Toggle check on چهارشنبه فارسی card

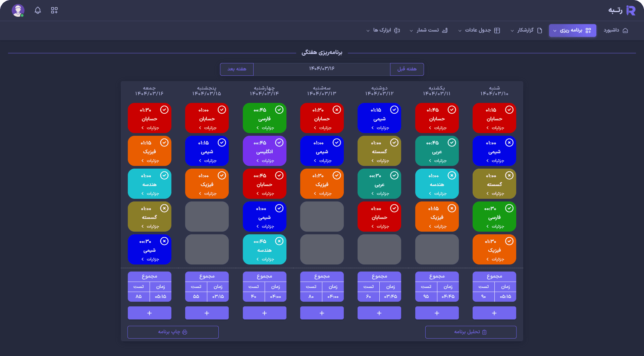pyautogui.click(x=279, y=110)
